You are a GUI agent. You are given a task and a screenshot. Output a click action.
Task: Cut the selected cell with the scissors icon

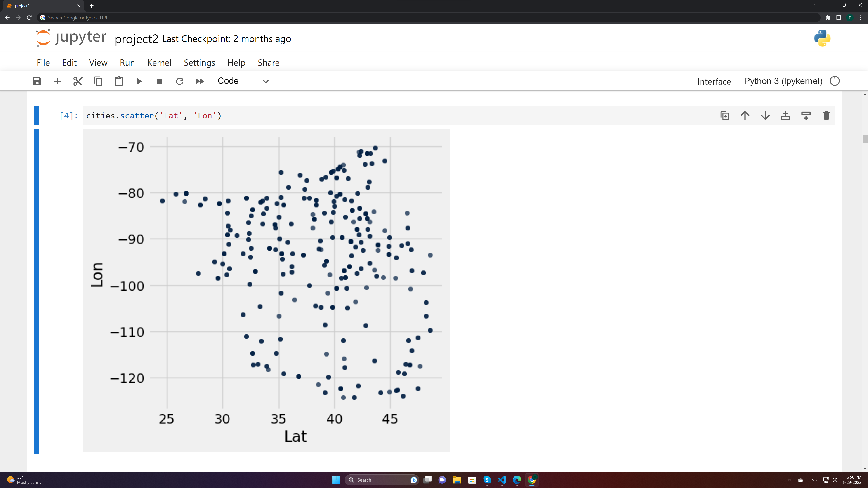pyautogui.click(x=78, y=81)
